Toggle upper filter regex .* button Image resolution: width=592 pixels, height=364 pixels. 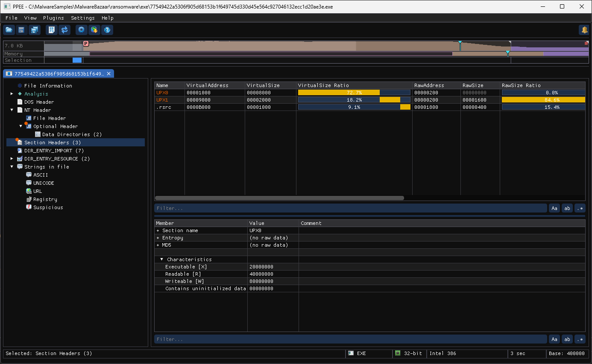point(580,208)
